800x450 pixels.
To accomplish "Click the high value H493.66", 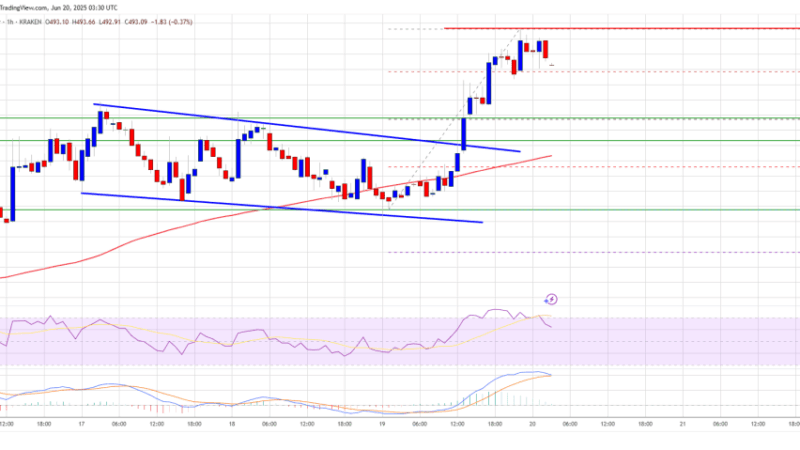I will (84, 22).
